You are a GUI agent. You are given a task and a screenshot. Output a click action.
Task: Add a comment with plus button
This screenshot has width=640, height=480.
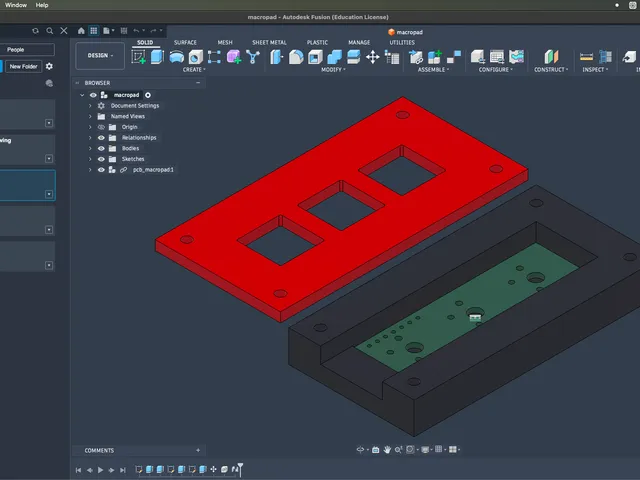198,450
